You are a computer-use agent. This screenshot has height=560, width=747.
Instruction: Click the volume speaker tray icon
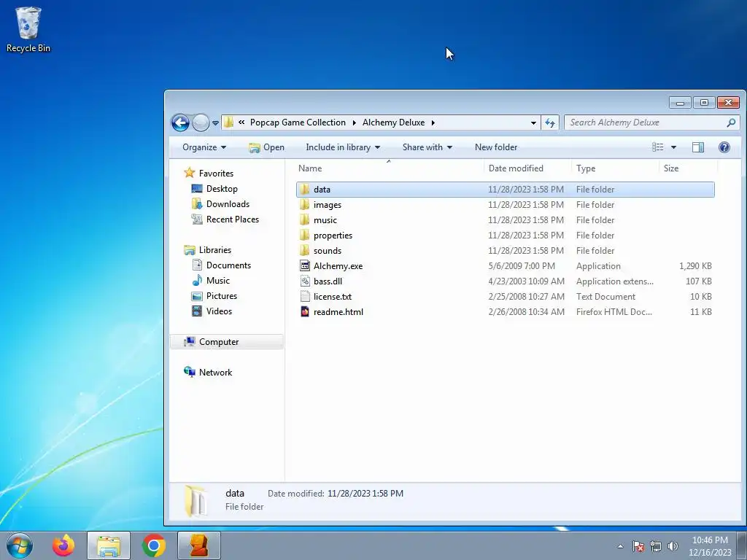(673, 546)
